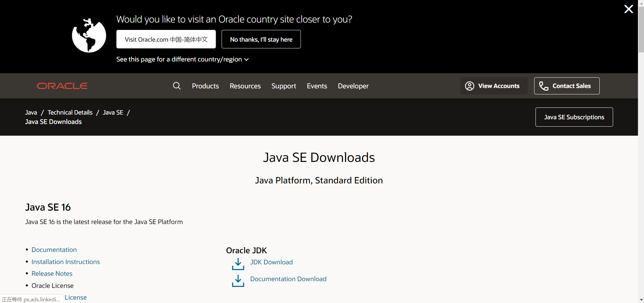Open the Resources menu

coord(245,86)
